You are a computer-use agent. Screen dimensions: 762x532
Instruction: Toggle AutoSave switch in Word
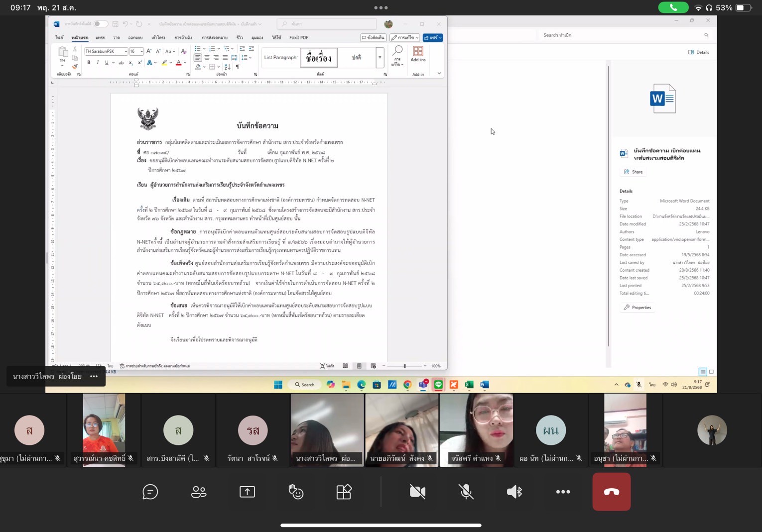coord(101,24)
